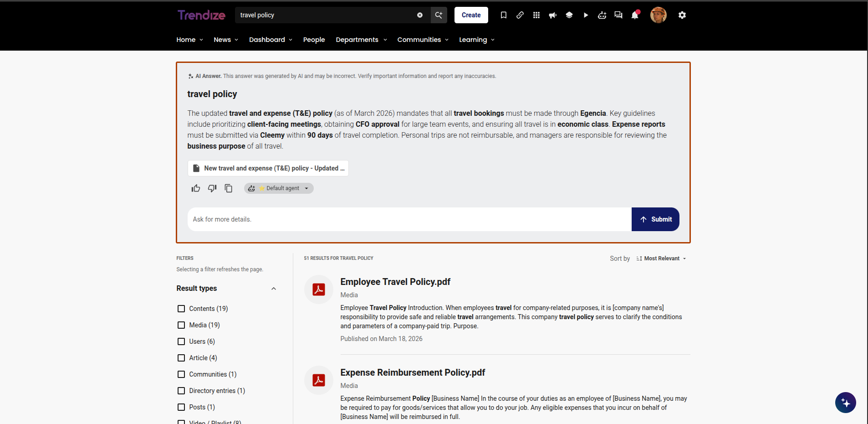Copy the AI answer to clipboard
Viewport: 868px width, 424px height.
point(229,188)
